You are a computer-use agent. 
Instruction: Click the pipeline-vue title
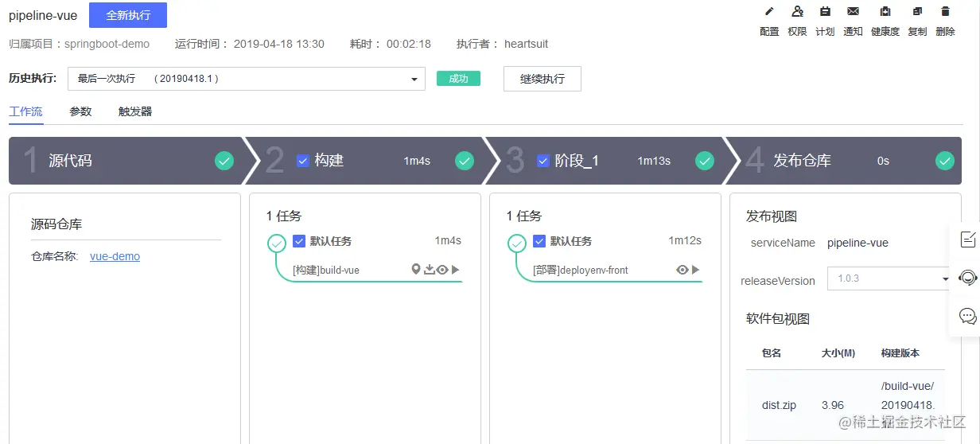point(43,15)
